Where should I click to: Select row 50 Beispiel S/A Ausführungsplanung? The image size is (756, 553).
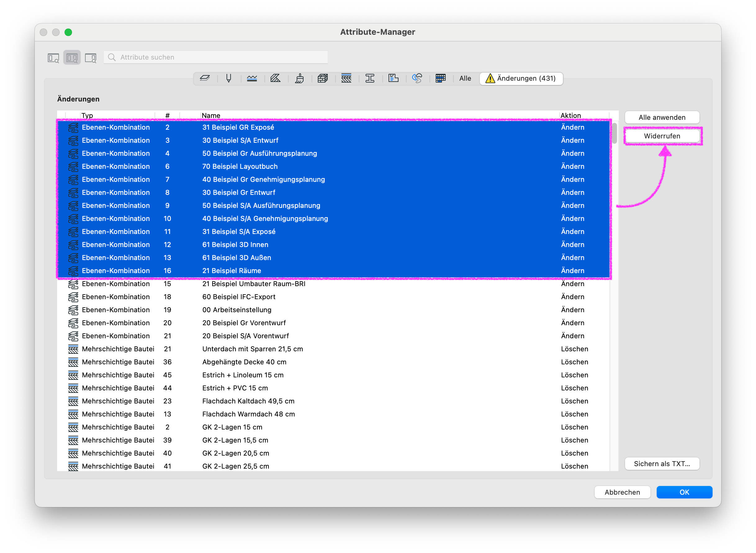[334, 206]
